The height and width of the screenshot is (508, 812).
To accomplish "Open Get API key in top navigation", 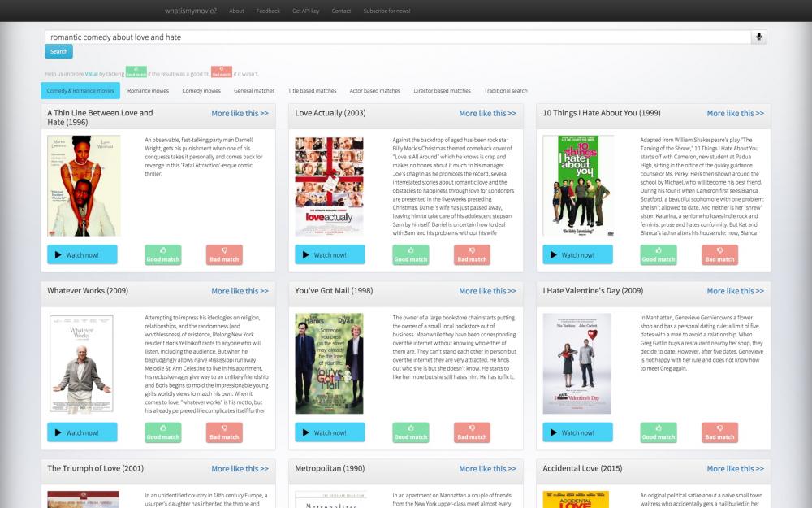I will click(x=306, y=11).
